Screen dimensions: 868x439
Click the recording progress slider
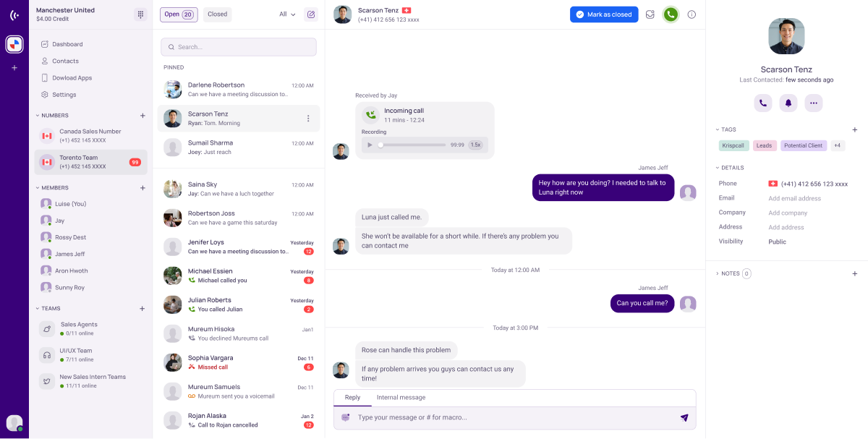point(412,145)
